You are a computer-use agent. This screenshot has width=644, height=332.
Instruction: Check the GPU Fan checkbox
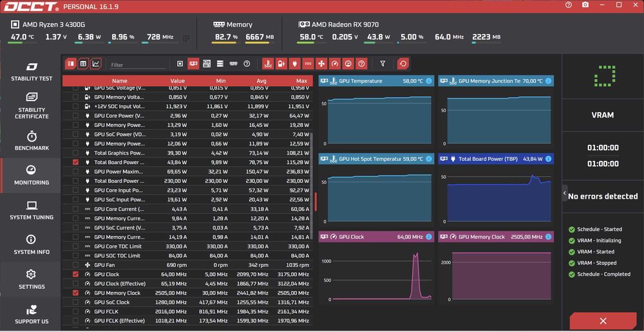click(75, 264)
